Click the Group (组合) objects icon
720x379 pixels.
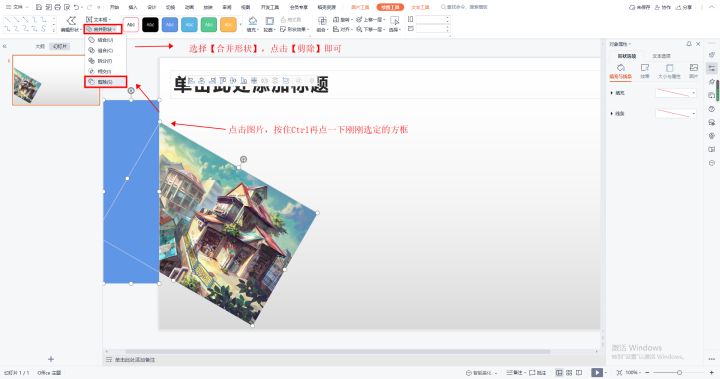coord(322,21)
